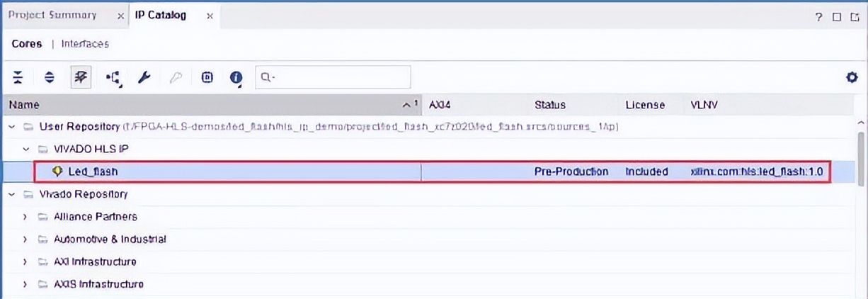Click the Led_flash yellow IP icon
This screenshot has width=868, height=299.
point(58,171)
